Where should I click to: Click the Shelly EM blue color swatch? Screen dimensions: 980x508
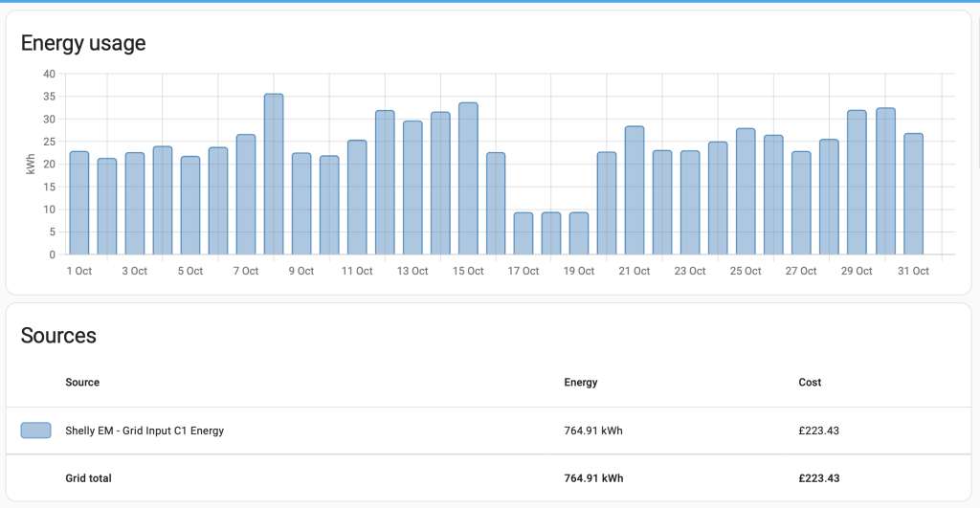click(x=35, y=431)
